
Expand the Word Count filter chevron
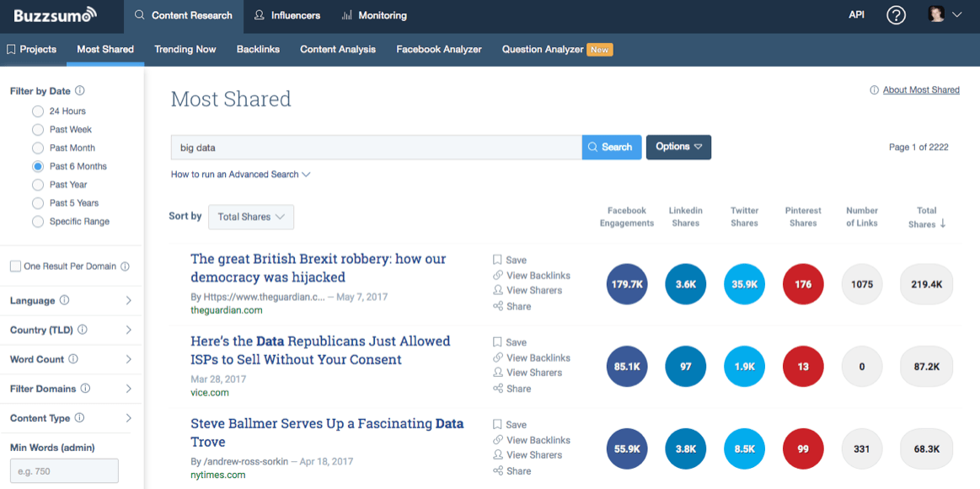(129, 359)
